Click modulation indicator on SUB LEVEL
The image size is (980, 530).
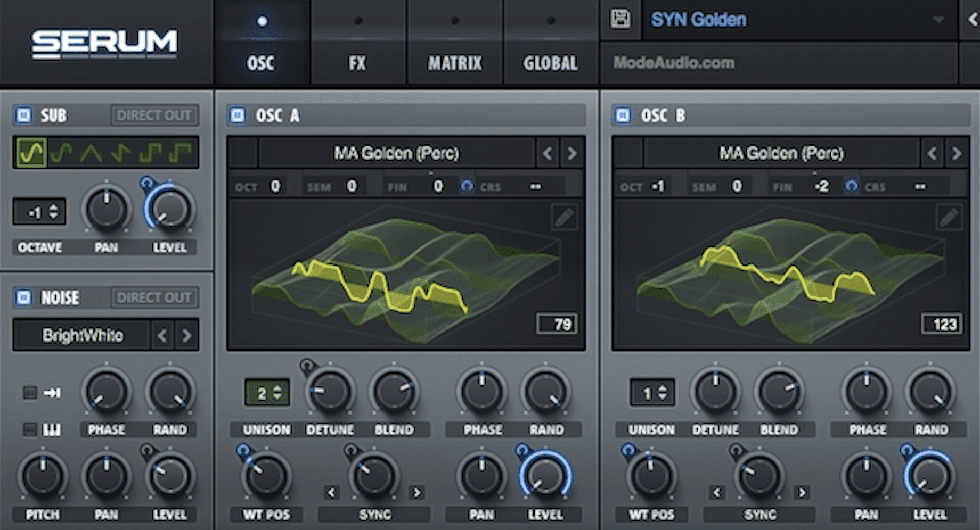146,184
